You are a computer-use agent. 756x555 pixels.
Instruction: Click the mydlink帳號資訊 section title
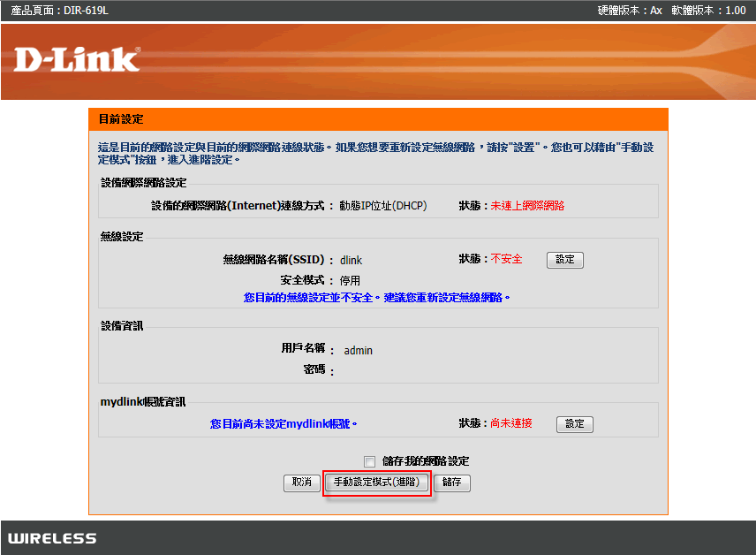click(143, 402)
